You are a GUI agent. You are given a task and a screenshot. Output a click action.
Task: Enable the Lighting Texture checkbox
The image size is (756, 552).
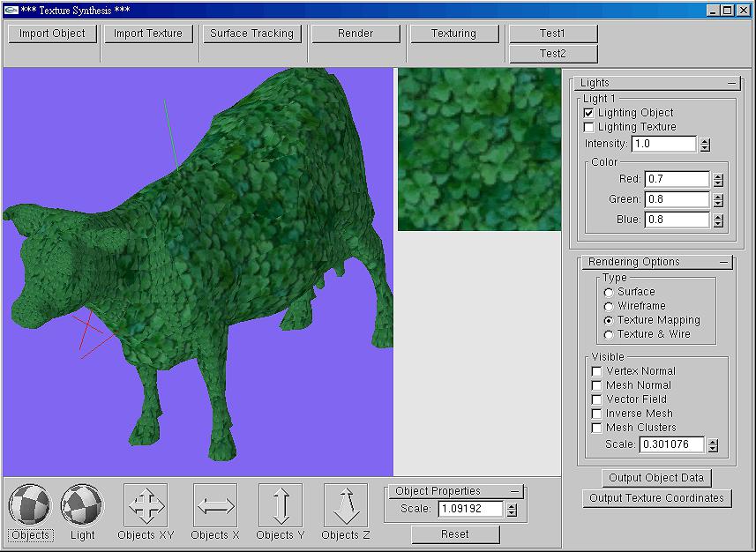[589, 127]
